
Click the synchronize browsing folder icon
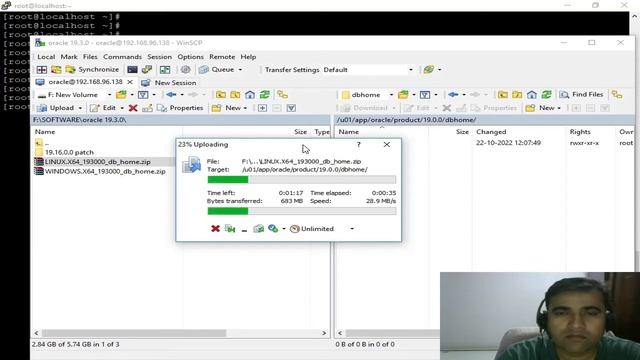click(56, 70)
